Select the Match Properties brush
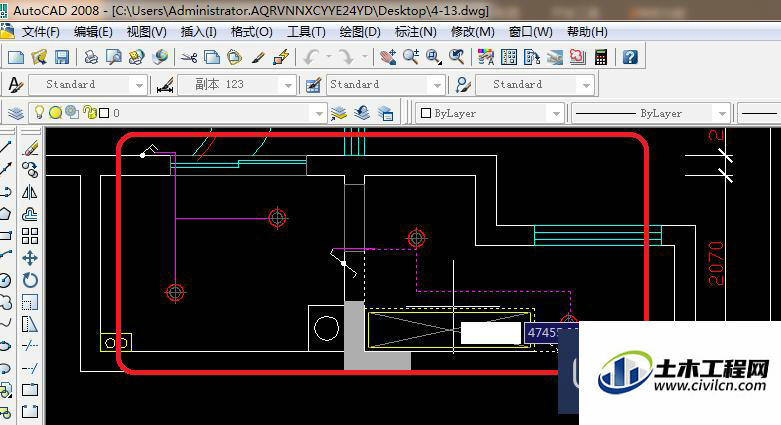The image size is (781, 425). tap(258, 57)
